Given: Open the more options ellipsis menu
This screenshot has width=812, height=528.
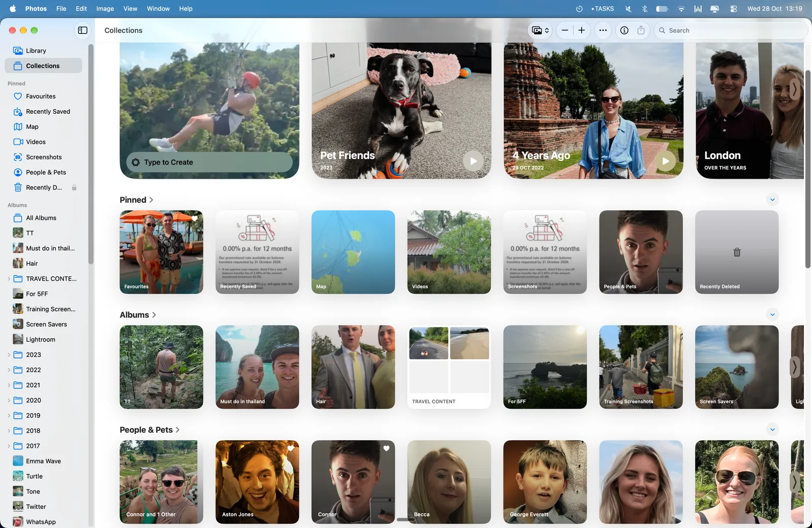Looking at the screenshot, I should [603, 30].
